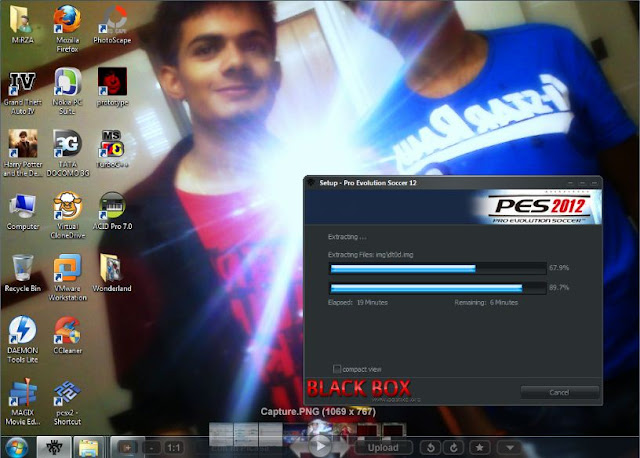Click the 89.7% percentage label
This screenshot has width=640, height=458.
[x=559, y=288]
